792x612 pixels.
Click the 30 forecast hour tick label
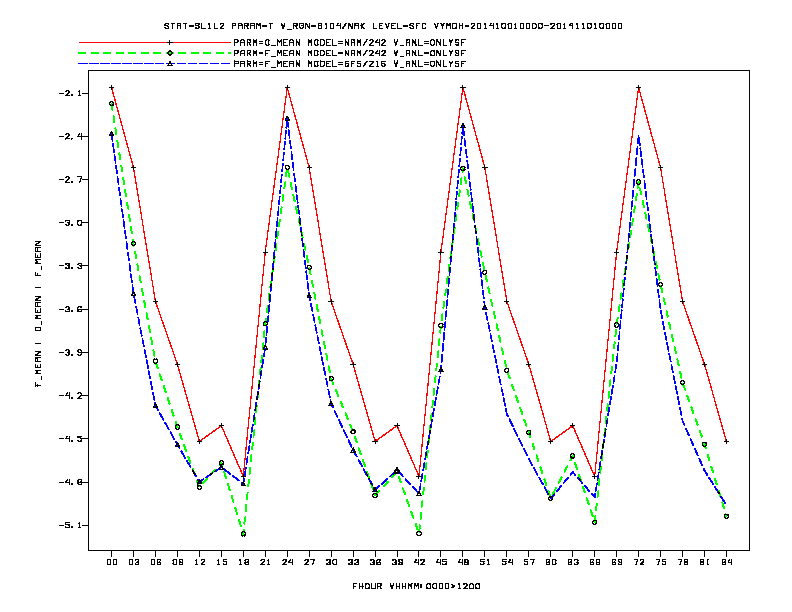point(331,562)
